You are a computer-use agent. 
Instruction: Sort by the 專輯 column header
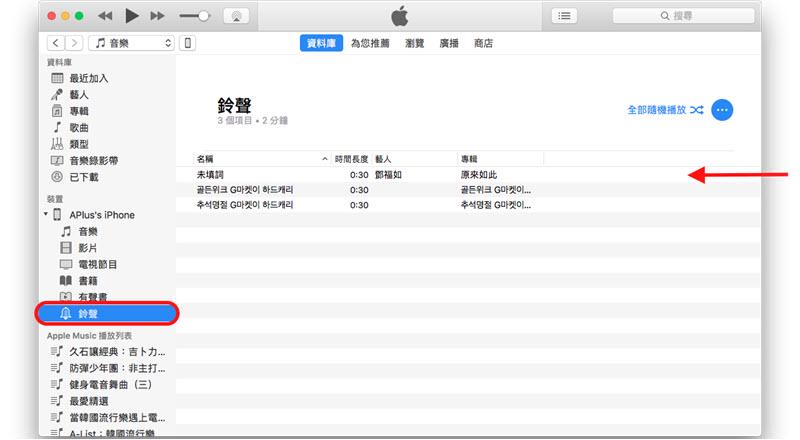point(500,159)
